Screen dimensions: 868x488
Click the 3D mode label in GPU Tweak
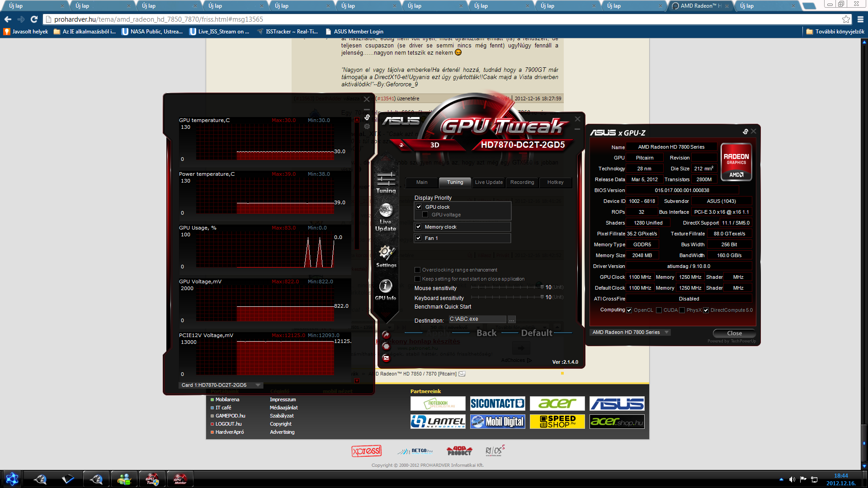point(434,145)
